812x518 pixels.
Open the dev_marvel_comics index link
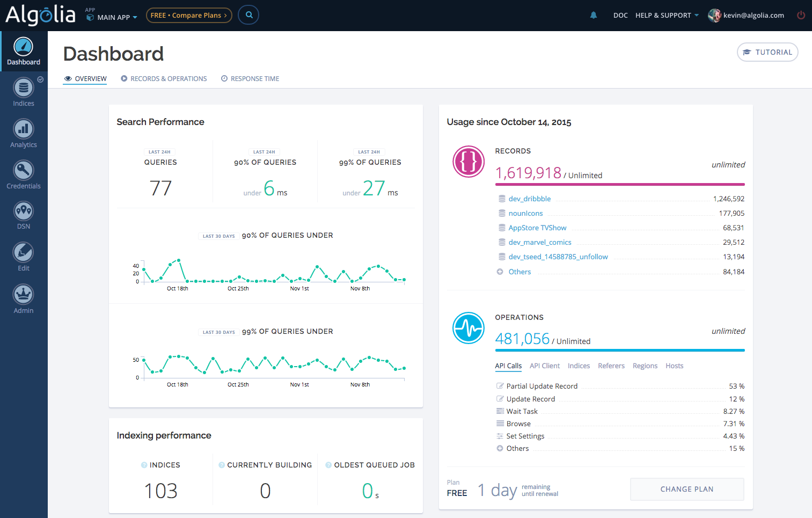point(540,242)
